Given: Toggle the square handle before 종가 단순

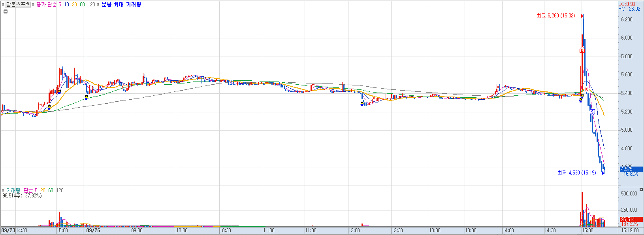Looking at the screenshot, I should (33, 5).
